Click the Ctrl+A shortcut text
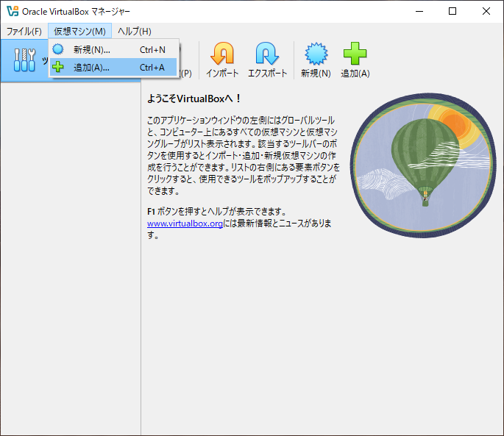The image size is (504, 436). 152,68
